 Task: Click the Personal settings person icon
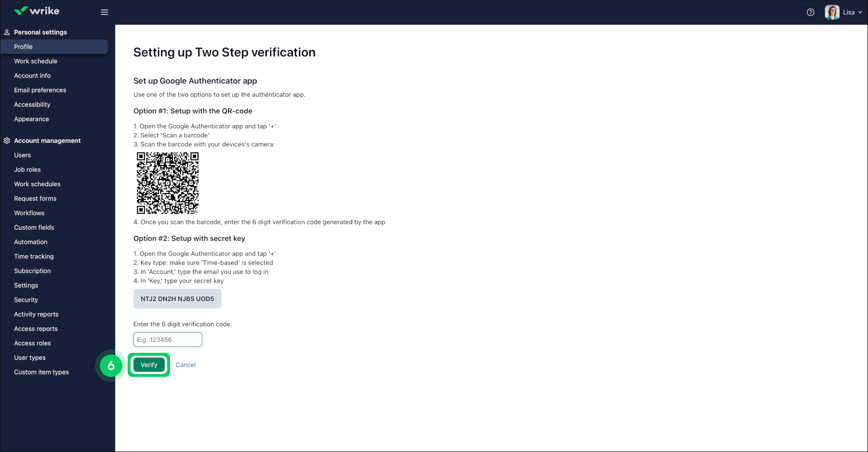tap(6, 32)
